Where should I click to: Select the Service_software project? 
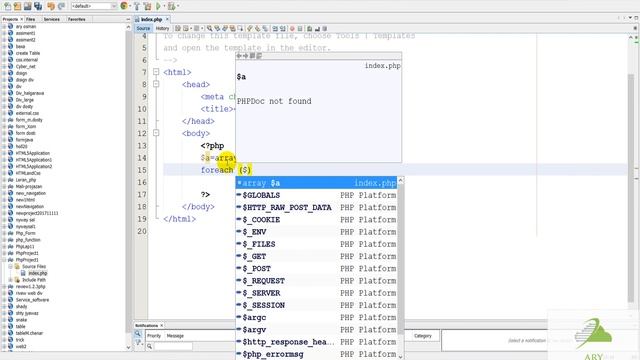[x=32, y=300]
